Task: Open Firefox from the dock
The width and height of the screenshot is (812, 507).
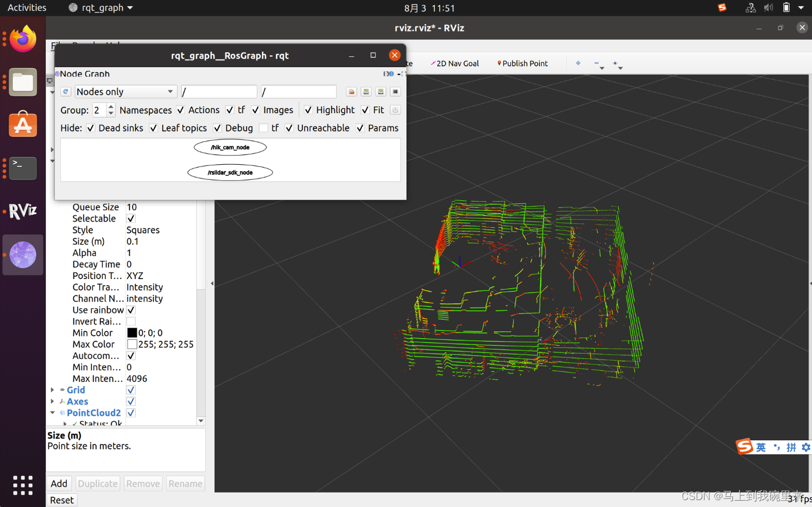Action: (x=23, y=39)
